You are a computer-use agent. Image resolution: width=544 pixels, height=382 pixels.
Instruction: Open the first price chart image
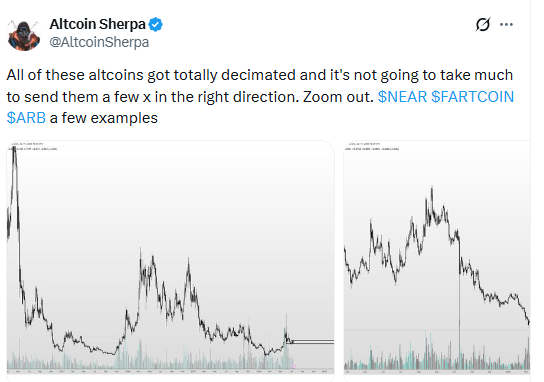[170, 261]
